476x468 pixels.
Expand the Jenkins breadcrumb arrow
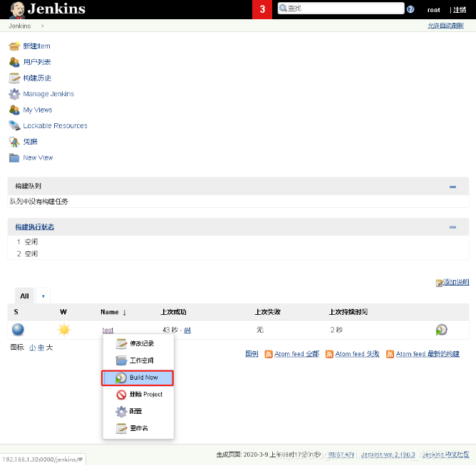43,26
